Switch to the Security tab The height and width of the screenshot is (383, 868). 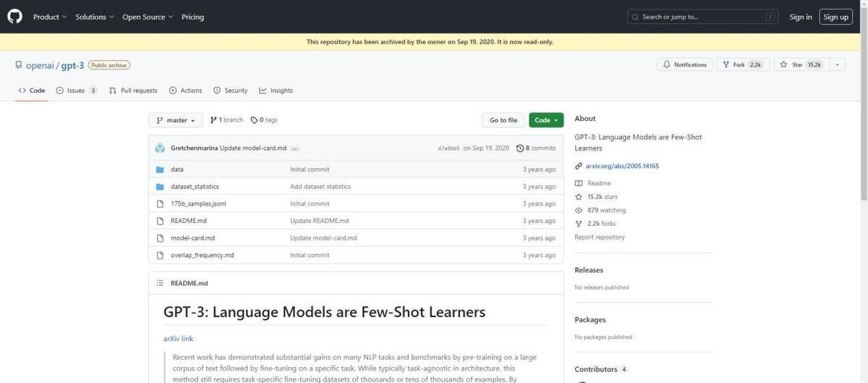pos(231,91)
